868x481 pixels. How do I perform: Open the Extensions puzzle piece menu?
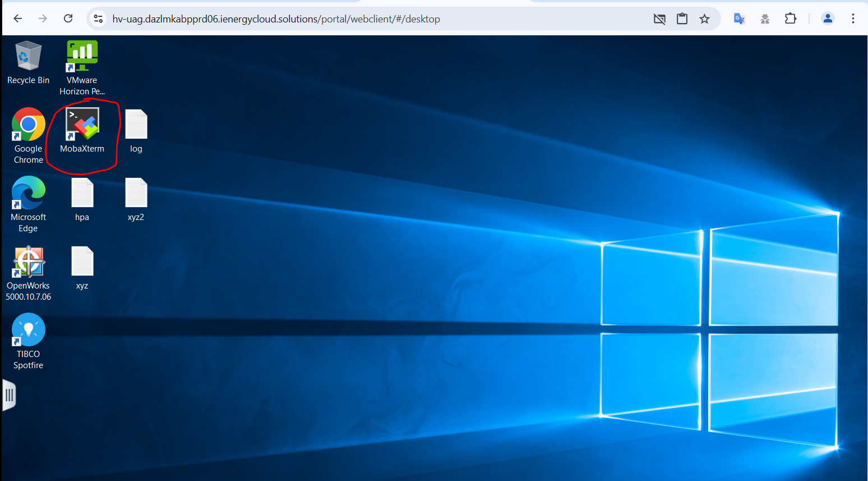pos(791,19)
